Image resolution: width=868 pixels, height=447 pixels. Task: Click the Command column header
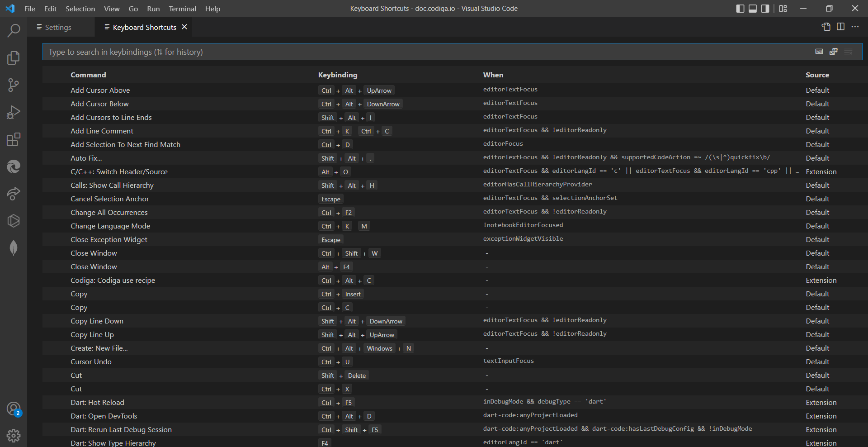(88, 75)
